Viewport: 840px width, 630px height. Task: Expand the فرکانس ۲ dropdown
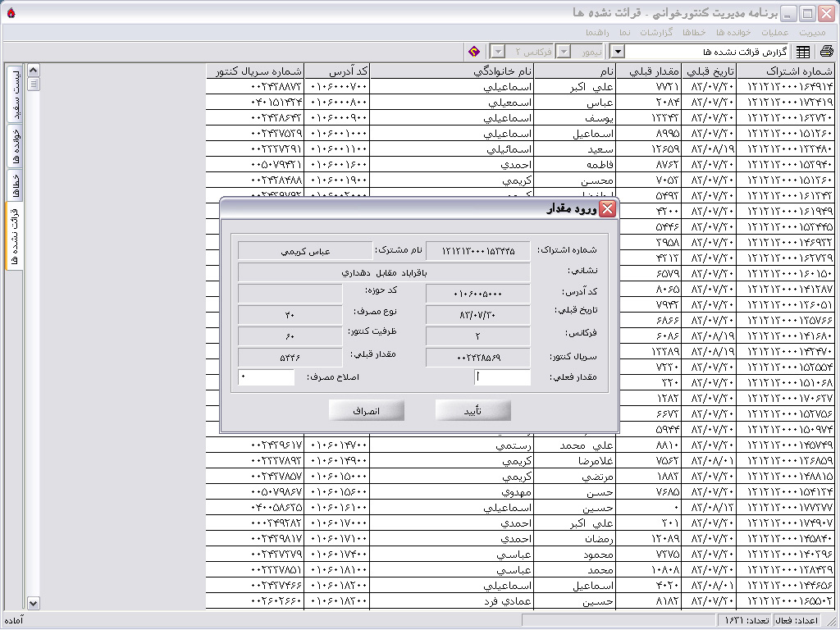498,52
